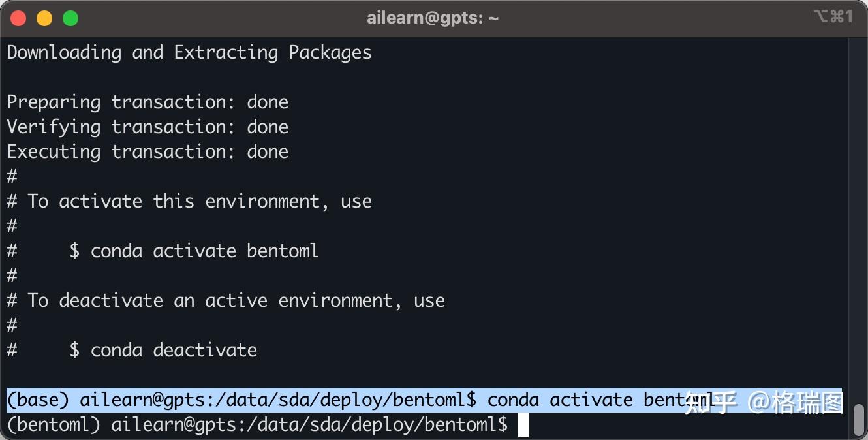Click the '(bentoml)' environment prompt prefix
The width and height of the screenshot is (868, 440).
[54, 425]
